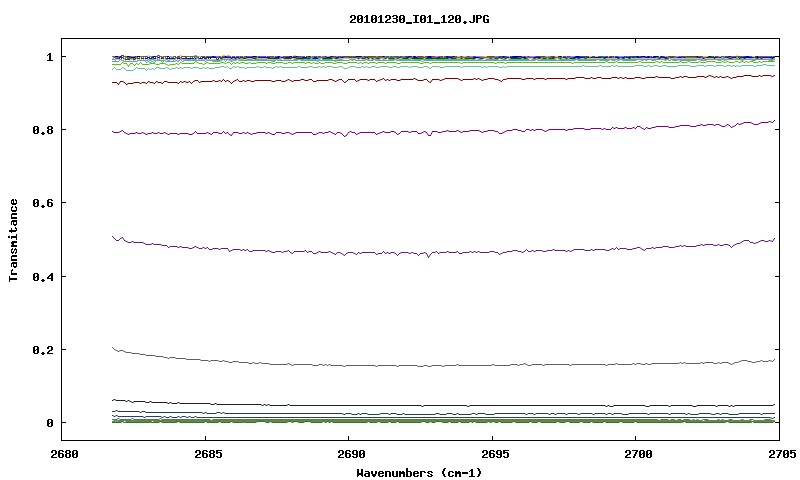Click the x-axis tick label 2690
This screenshot has height=480, width=800.
click(352, 454)
